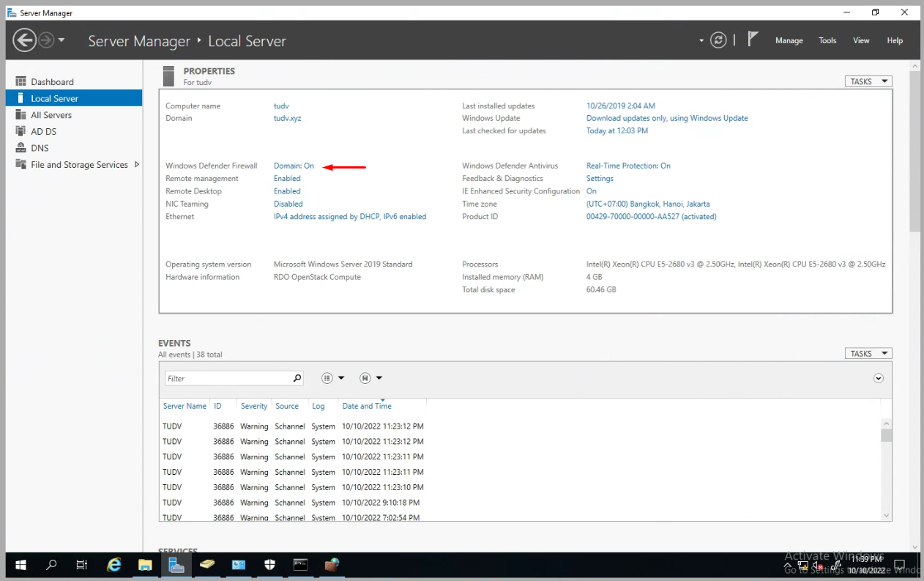Open the Tools menu

point(827,40)
